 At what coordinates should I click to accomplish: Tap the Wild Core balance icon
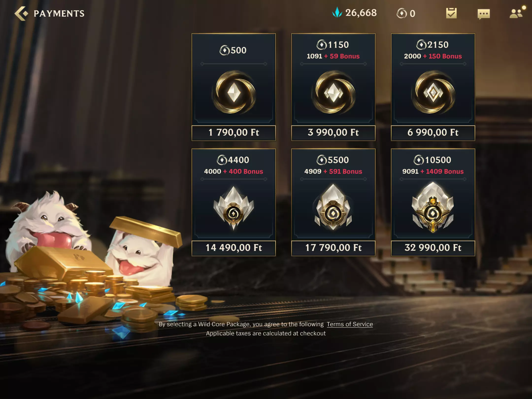tap(402, 13)
